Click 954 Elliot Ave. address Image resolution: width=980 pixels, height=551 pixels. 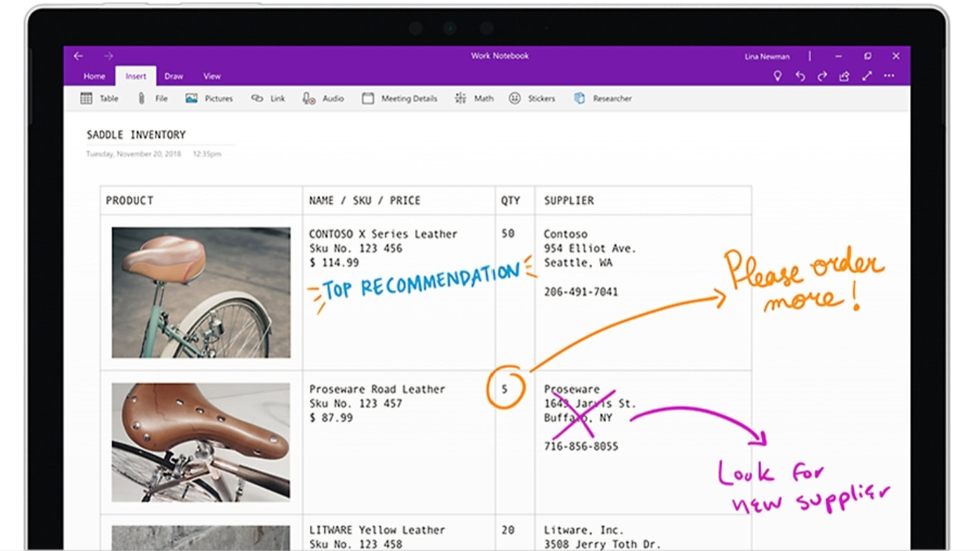[589, 249]
